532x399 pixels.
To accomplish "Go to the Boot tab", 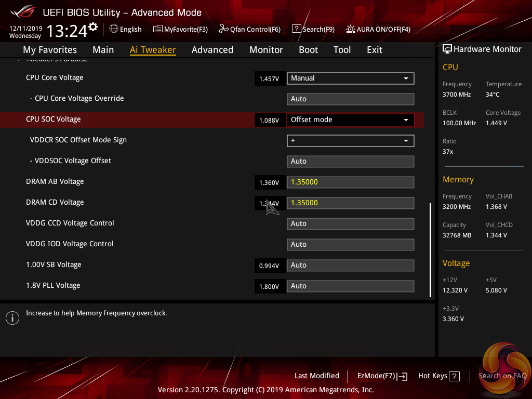I will click(308, 50).
